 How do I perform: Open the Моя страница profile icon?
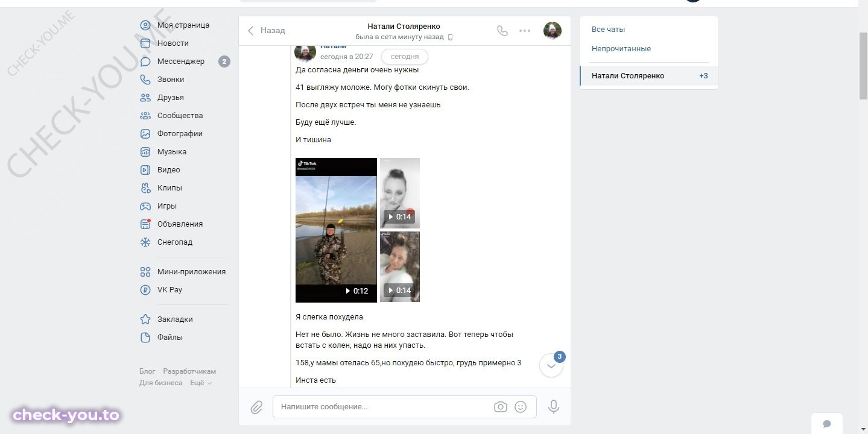[x=145, y=25]
